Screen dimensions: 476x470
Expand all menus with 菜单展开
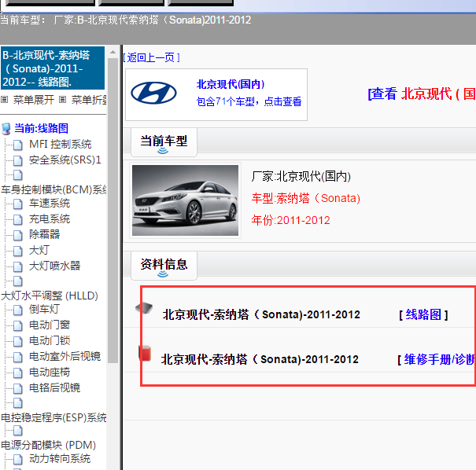click(x=33, y=100)
